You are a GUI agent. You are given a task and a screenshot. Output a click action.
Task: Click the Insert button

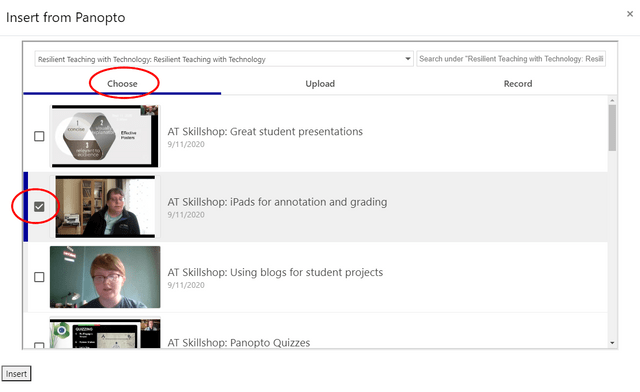click(x=16, y=374)
